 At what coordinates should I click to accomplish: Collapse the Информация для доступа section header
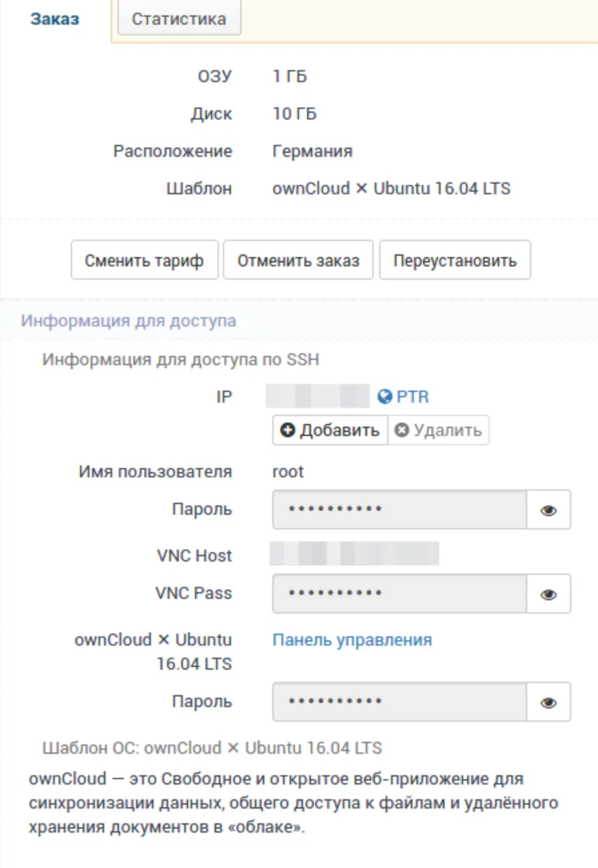click(x=299, y=320)
